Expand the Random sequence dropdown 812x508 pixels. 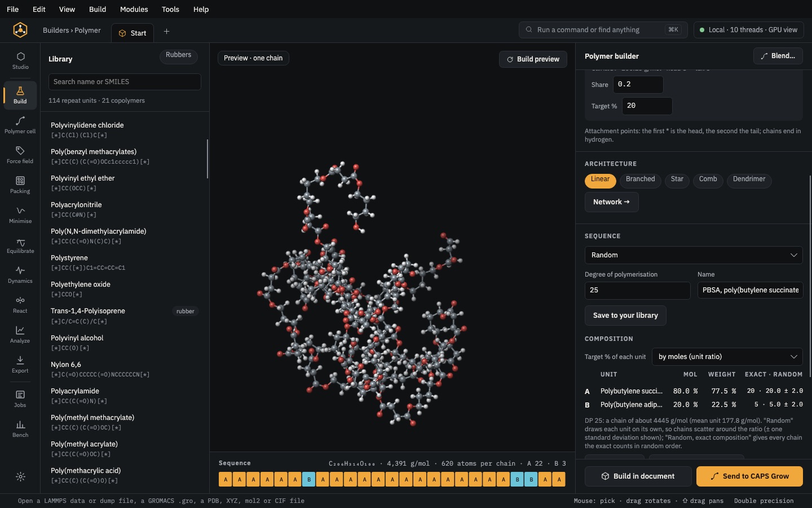[694, 255]
